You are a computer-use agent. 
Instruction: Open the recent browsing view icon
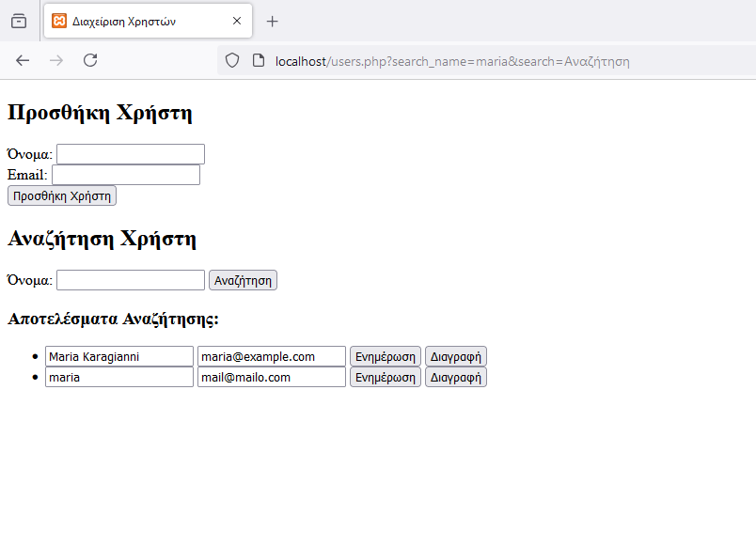point(19,21)
